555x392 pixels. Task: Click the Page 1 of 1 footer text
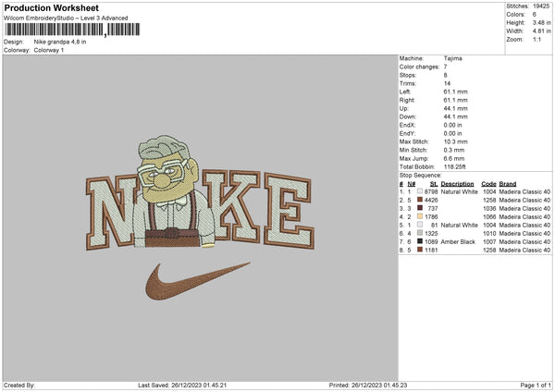[x=536, y=385]
